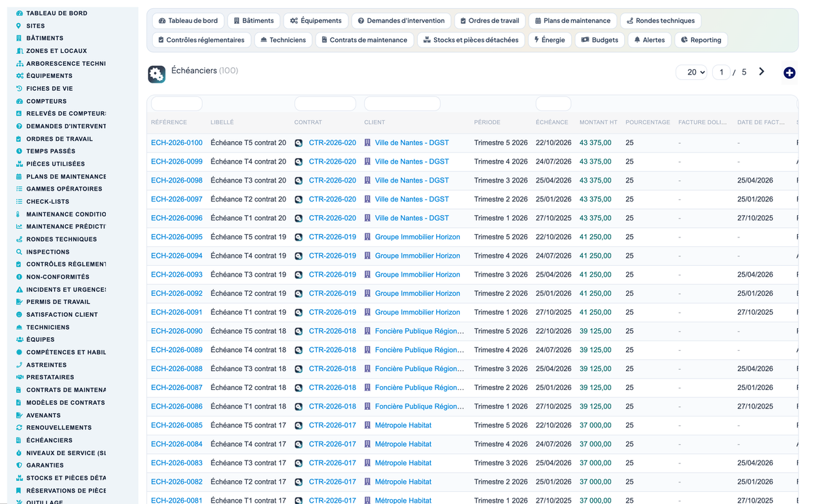Open the Reporting top tab

point(701,40)
